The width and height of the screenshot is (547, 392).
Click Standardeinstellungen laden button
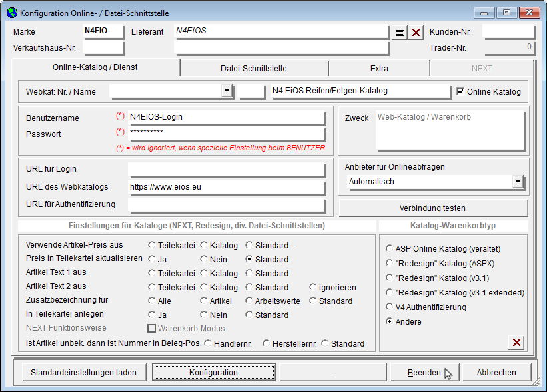point(84,373)
